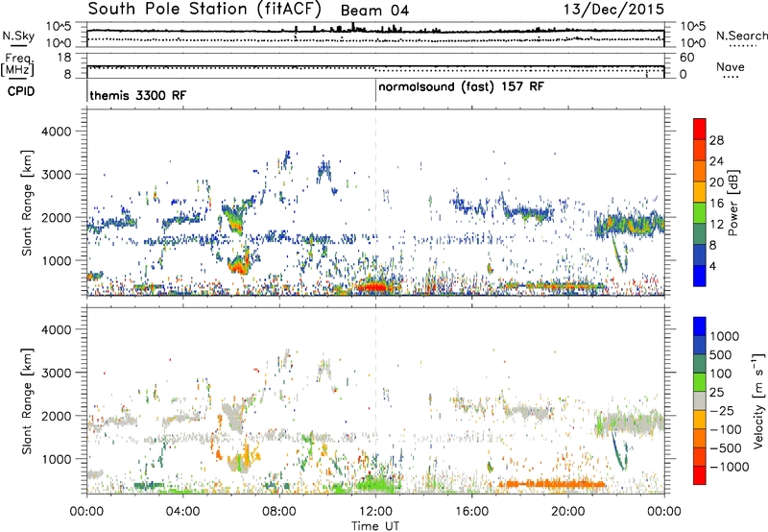Image resolution: width=768 pixels, height=532 pixels.
Task: Click the 13/Dec/2015 date text
Action: click(613, 10)
